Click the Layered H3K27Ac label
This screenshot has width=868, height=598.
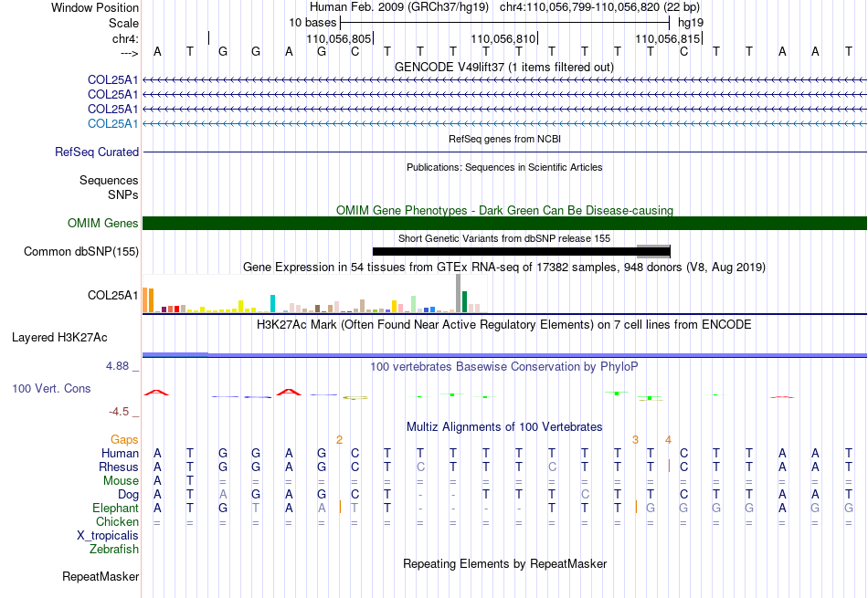click(59, 338)
